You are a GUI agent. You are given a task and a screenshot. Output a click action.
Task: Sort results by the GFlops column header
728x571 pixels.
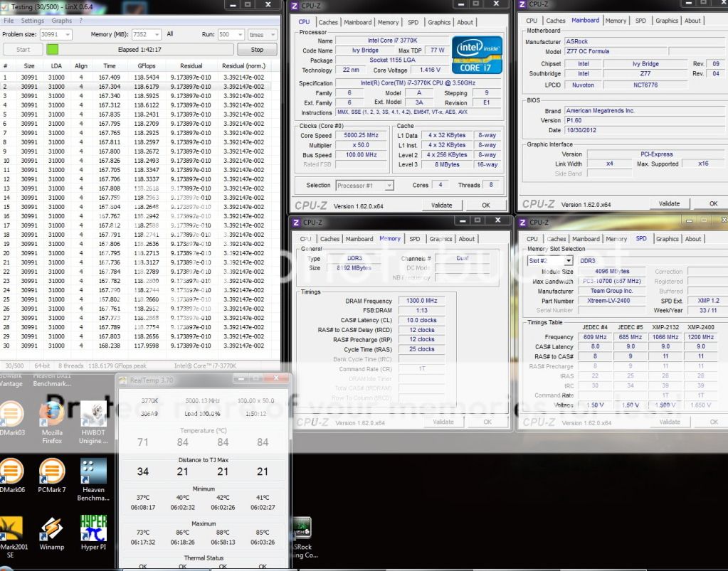click(x=147, y=65)
